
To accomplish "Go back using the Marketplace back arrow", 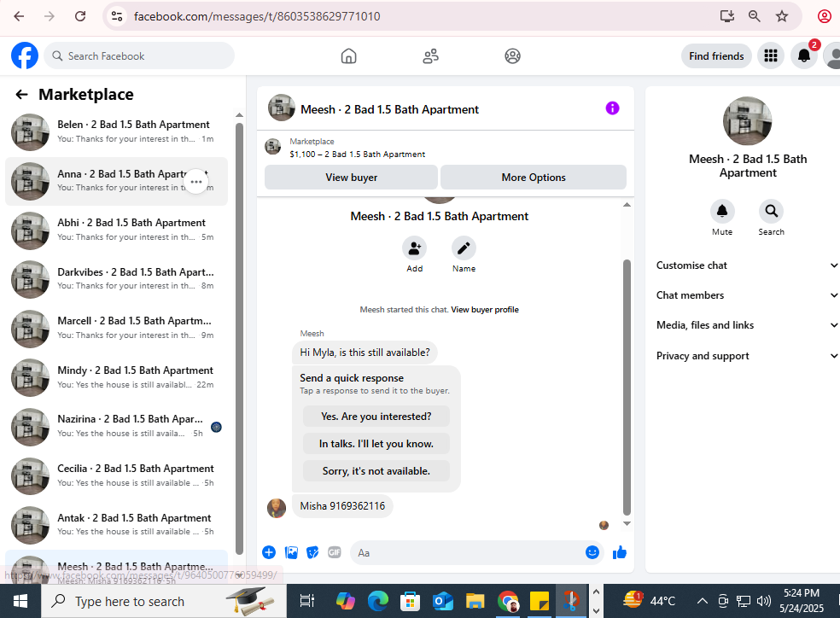I will click(21, 95).
